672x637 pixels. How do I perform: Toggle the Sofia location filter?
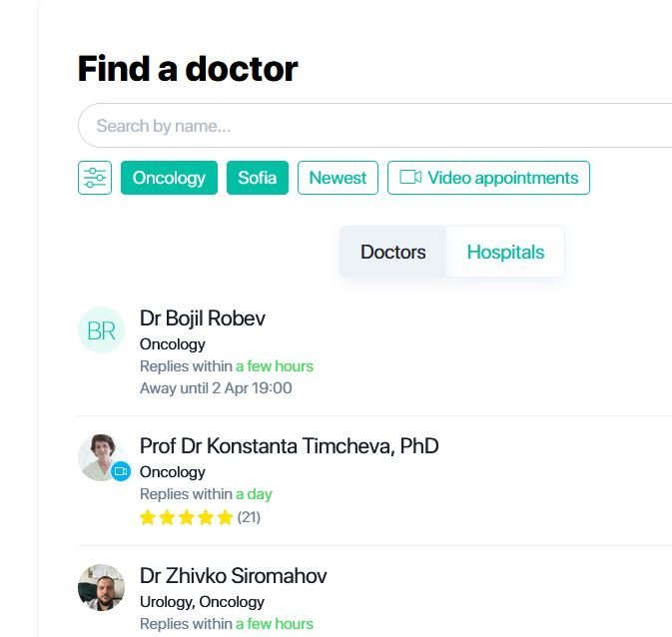click(258, 178)
